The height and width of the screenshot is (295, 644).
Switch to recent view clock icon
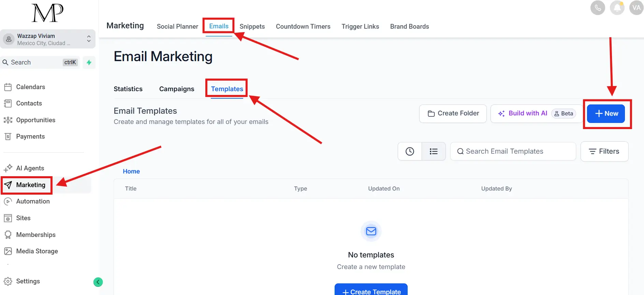click(x=410, y=151)
